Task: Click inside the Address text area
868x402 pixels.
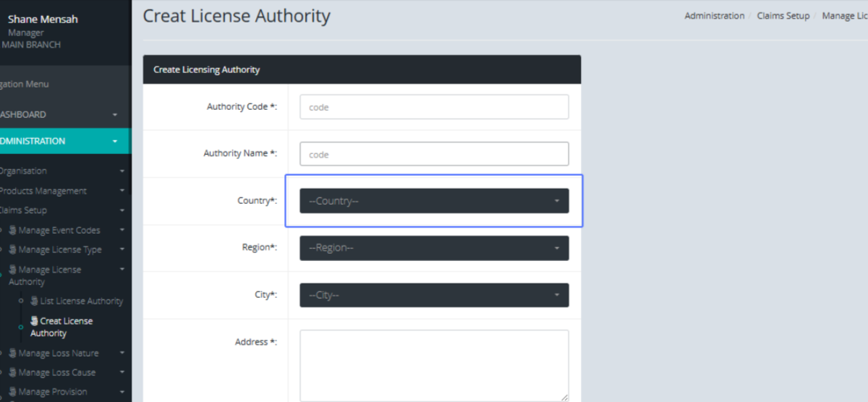Action: coord(434,365)
